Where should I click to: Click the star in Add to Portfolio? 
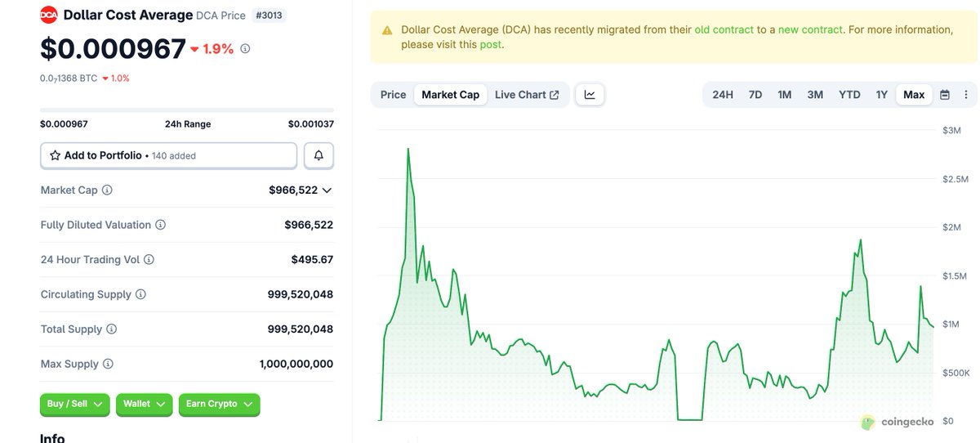pyautogui.click(x=55, y=155)
